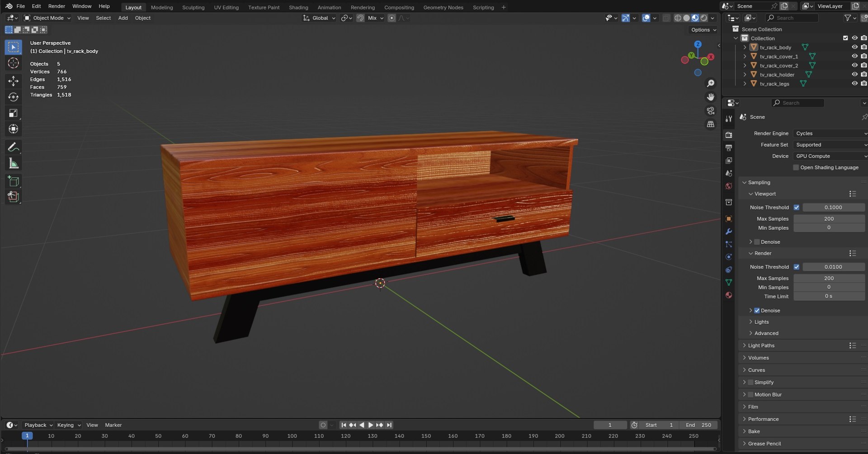Screen dimensions: 868x454
Task: Toggle render Noise Threshold checkbox
Action: point(797,267)
